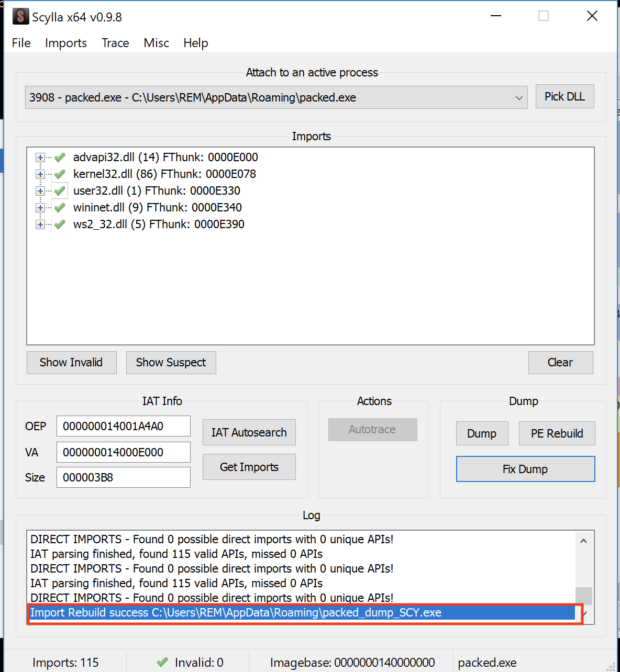
Task: Expand the advapi32.dll import node
Action: coord(40,158)
